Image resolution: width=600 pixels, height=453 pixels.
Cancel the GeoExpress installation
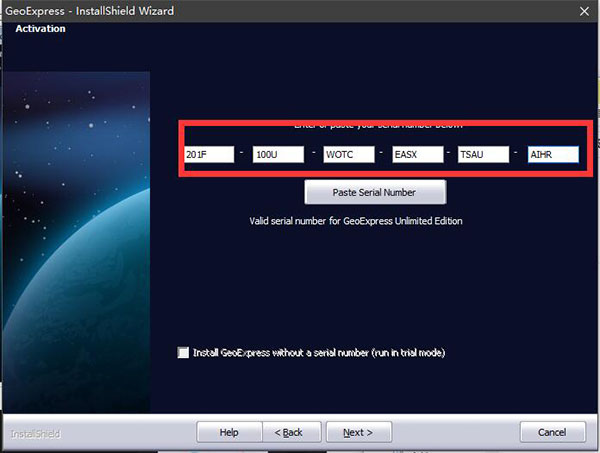tap(552, 432)
